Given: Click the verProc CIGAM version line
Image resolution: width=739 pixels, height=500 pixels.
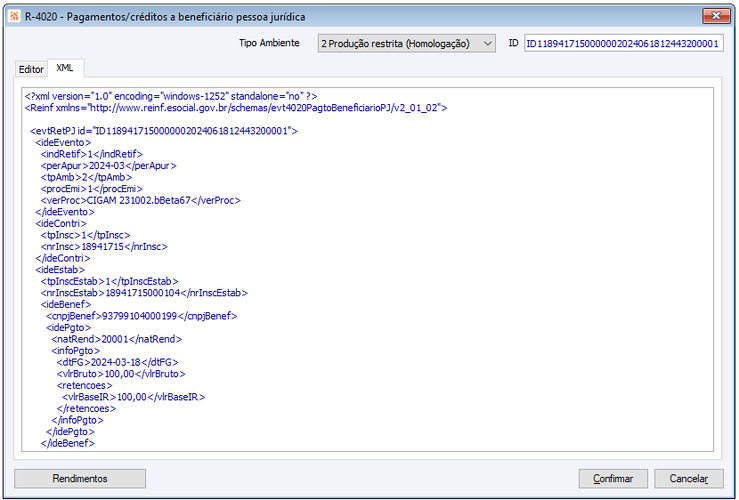Looking at the screenshot, I should click(140, 200).
